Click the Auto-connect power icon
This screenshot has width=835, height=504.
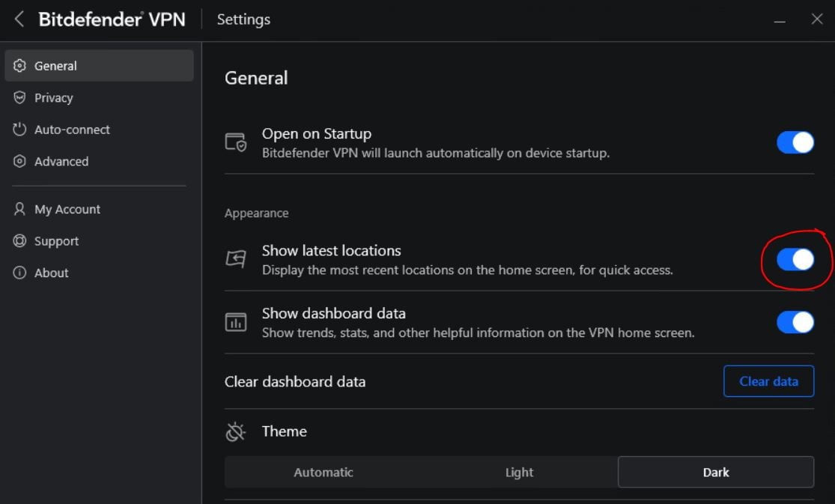click(x=20, y=130)
